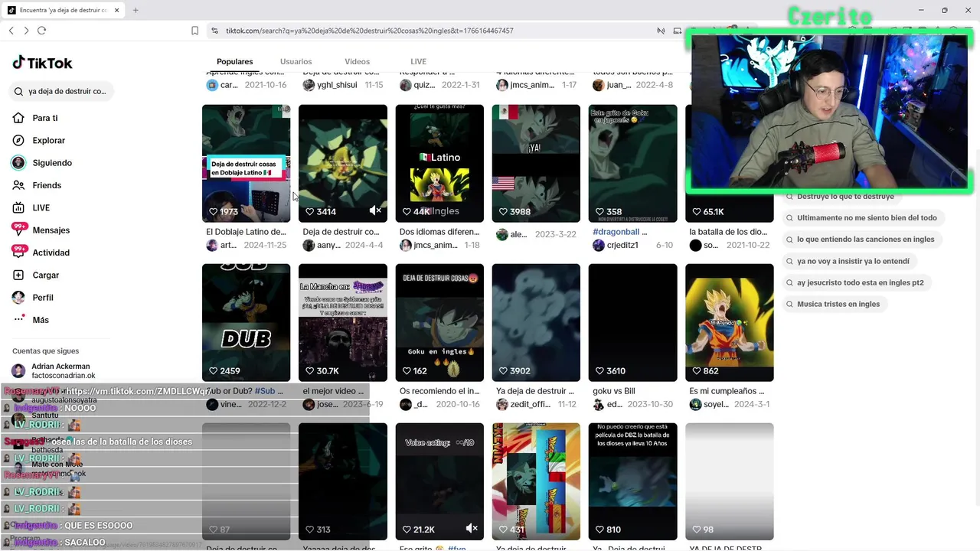Screen dimensions: 980x551
Task: Open Friends icon in sidebar
Action: [x=18, y=185]
